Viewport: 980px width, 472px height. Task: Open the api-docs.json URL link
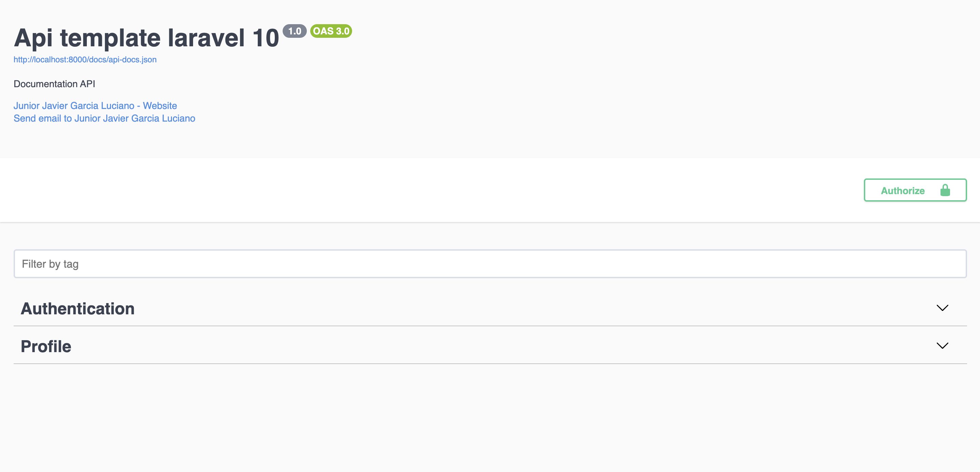(x=85, y=60)
